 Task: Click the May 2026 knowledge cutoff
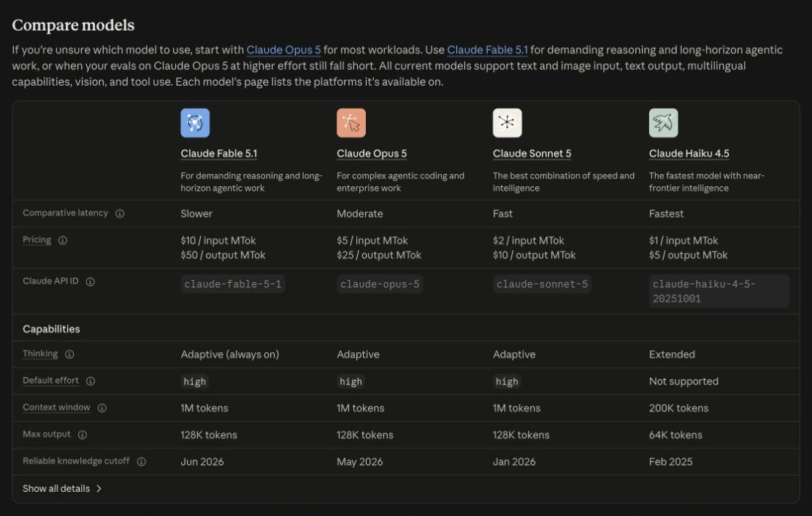coord(359,462)
